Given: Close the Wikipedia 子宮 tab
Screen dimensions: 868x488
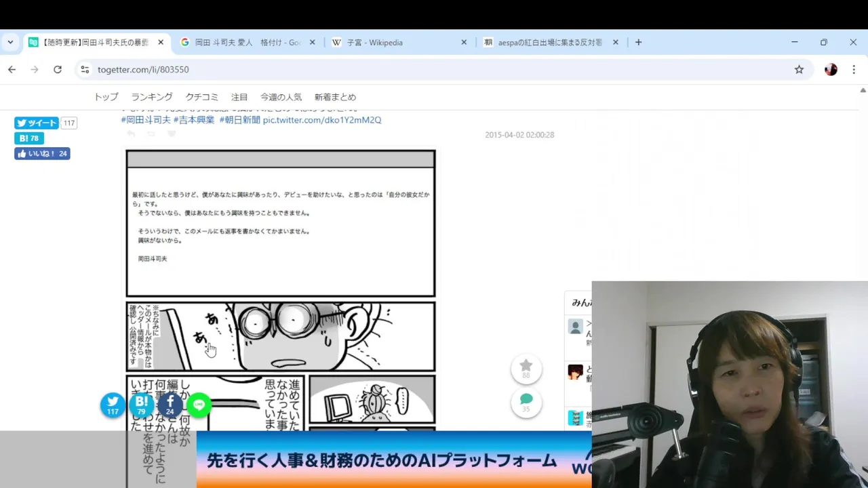Looking at the screenshot, I should pos(464,42).
